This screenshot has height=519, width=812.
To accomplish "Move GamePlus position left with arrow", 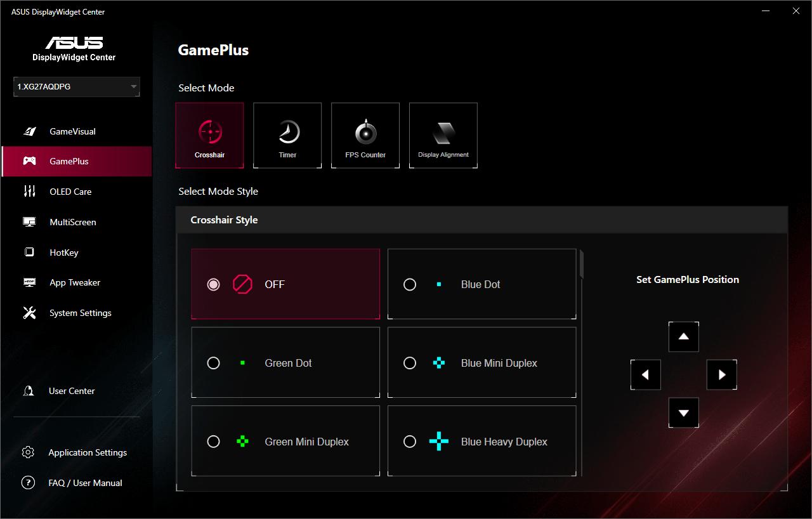I will click(646, 375).
